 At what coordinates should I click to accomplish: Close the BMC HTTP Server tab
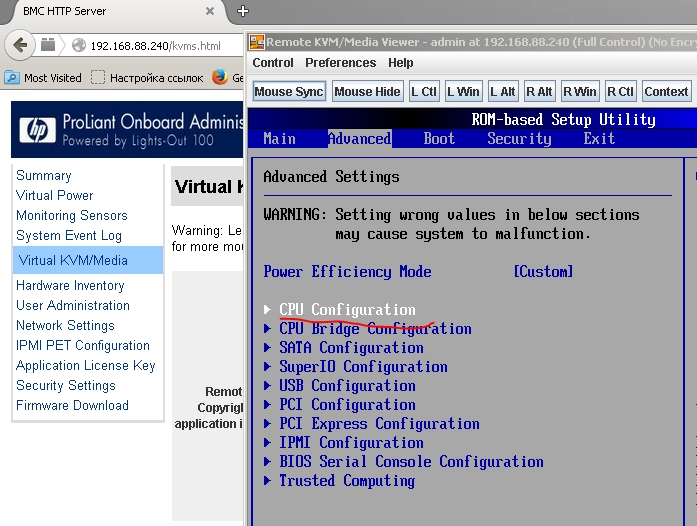pos(210,11)
